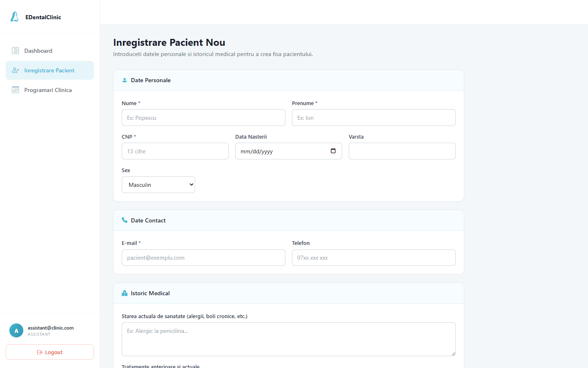588x368 pixels.
Task: Open the Sex dropdown showing Masculin
Action: tap(158, 185)
